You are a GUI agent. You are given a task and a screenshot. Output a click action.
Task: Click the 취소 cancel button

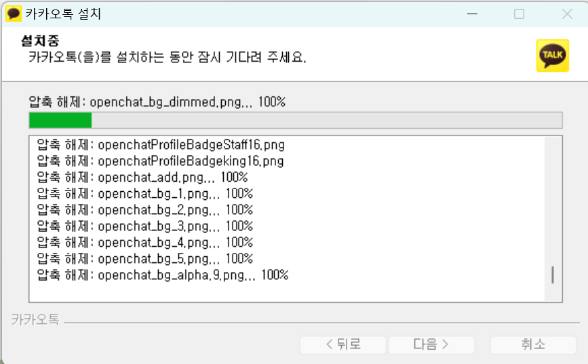tap(533, 344)
